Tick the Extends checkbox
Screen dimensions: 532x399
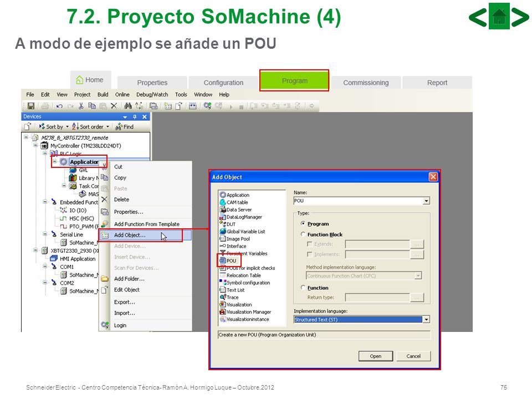pyautogui.click(x=309, y=244)
